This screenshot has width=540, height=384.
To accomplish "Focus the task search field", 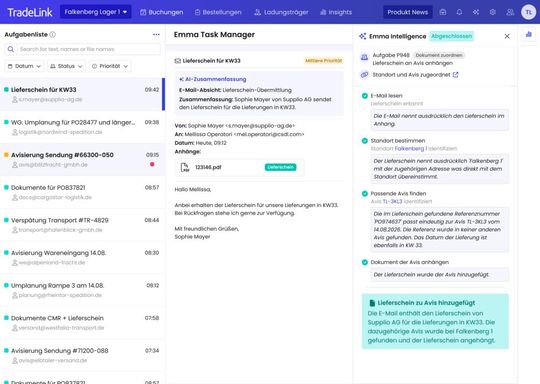I will click(82, 49).
